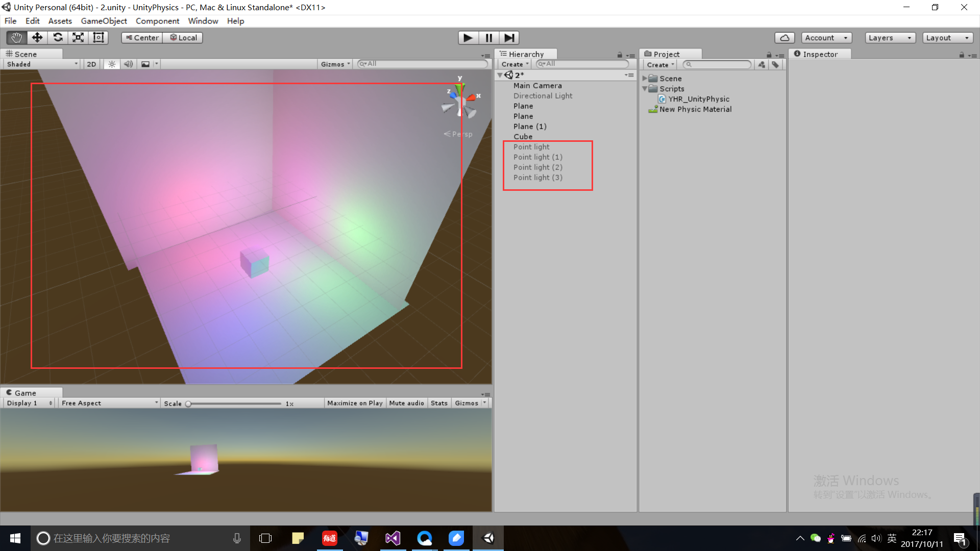Click the Step frame button
Image resolution: width=980 pixels, height=551 pixels.
(x=509, y=38)
